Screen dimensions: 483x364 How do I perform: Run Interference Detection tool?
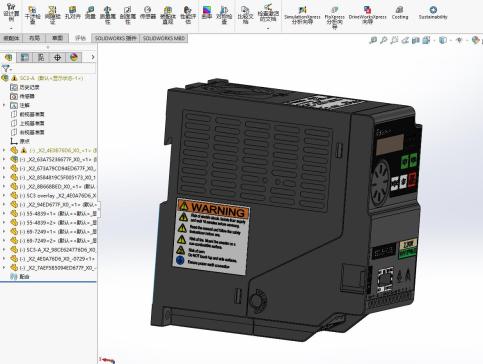click(x=32, y=15)
